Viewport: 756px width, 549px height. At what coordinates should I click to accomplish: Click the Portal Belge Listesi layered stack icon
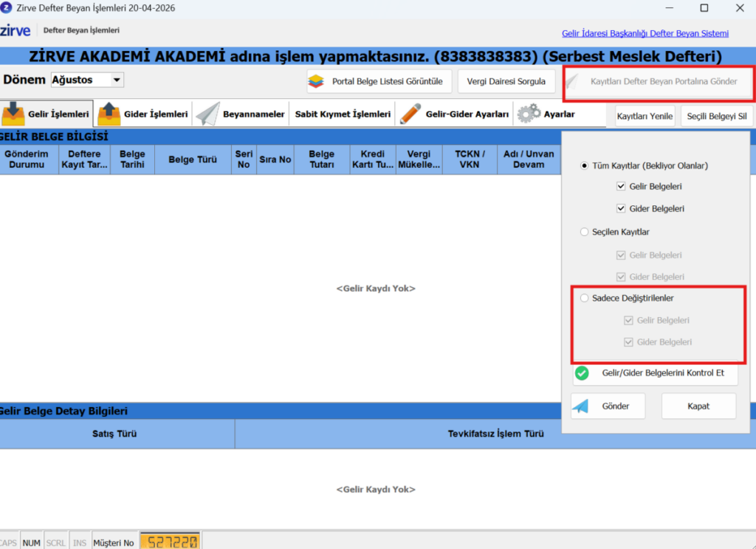316,81
